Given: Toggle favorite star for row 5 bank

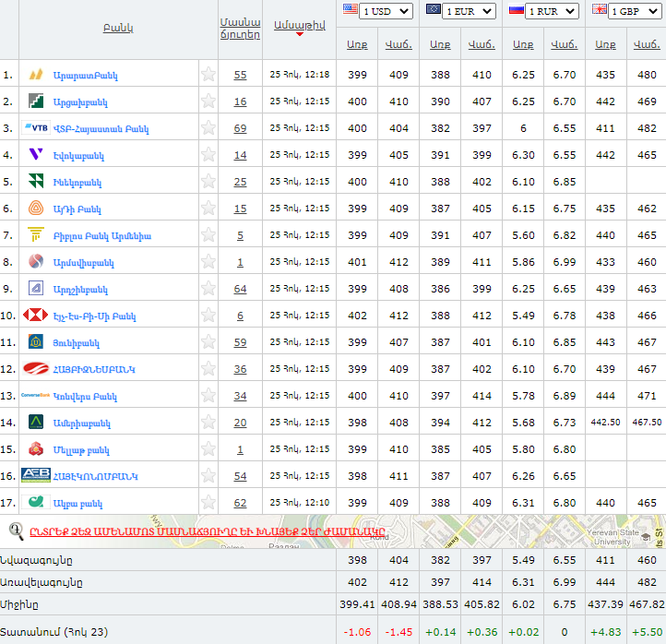Looking at the screenshot, I should (208, 182).
